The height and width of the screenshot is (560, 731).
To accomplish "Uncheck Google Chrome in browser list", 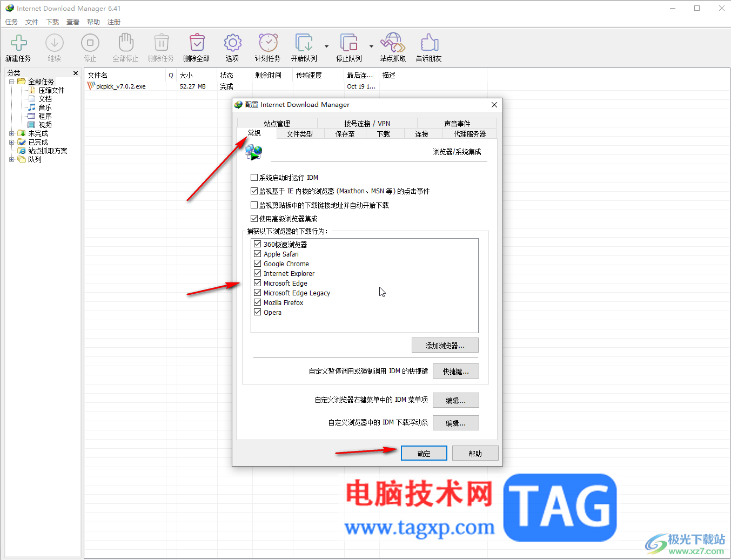I will (x=258, y=264).
